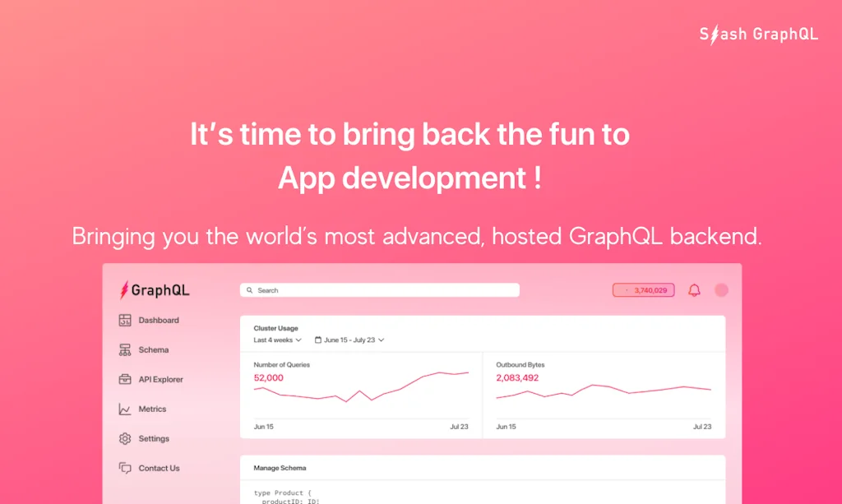Click the search magnifier icon
Image resolution: width=842 pixels, height=504 pixels.
pos(249,289)
